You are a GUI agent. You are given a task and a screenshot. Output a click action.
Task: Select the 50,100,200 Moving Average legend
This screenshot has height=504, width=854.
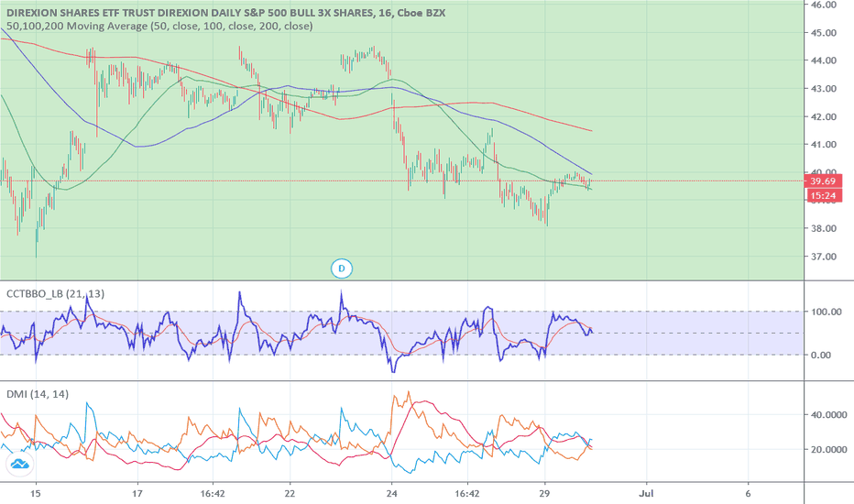[159, 27]
